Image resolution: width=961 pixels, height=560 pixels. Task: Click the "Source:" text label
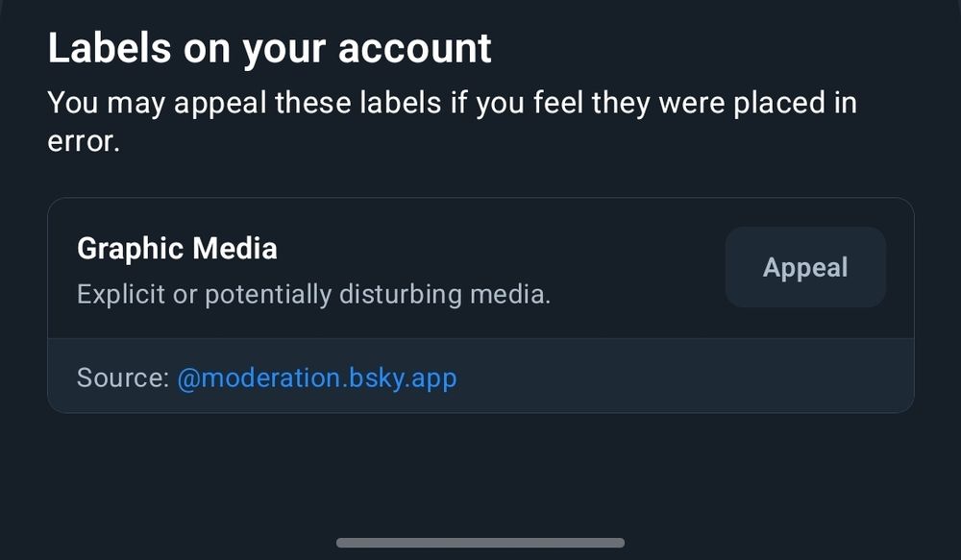click(123, 377)
